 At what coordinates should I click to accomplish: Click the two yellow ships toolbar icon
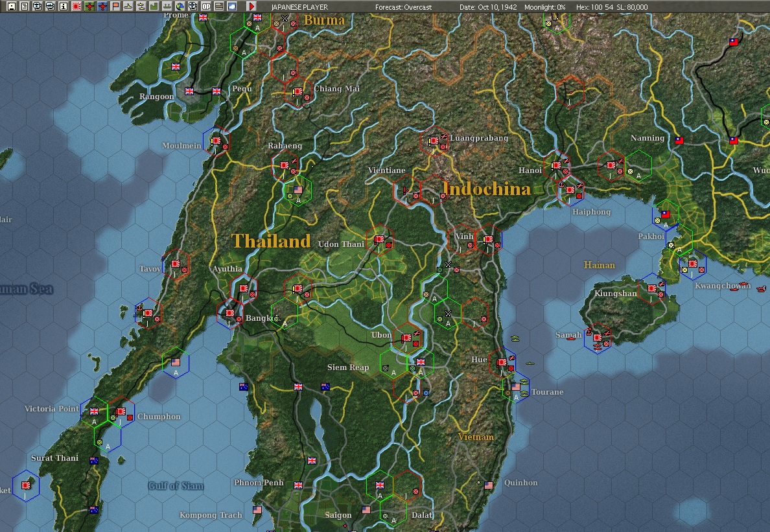pos(141,6)
